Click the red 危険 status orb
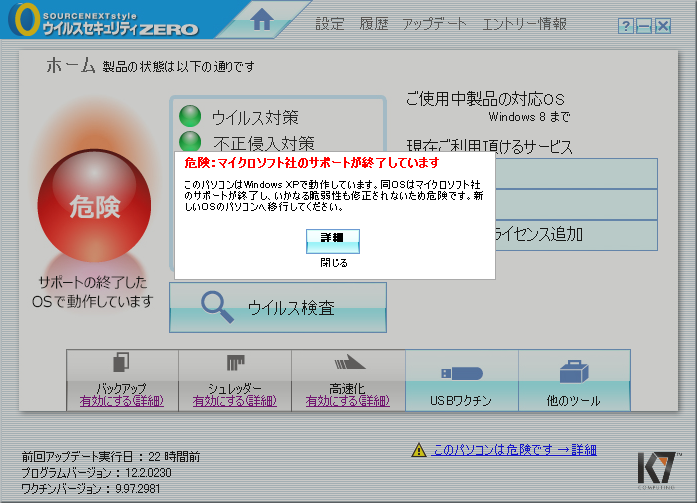This screenshot has height=503, width=697. 94,206
